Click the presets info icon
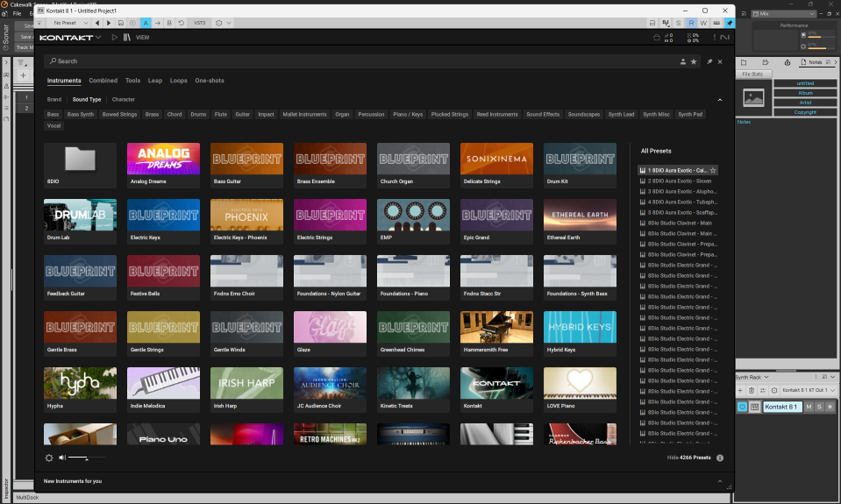Image resolution: width=841 pixels, height=504 pixels. pos(720,458)
